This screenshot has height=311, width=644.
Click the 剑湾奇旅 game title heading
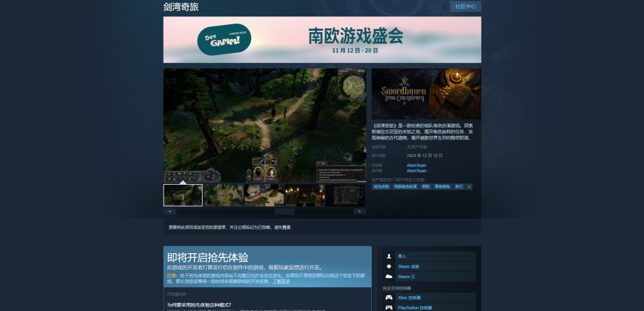(180, 7)
